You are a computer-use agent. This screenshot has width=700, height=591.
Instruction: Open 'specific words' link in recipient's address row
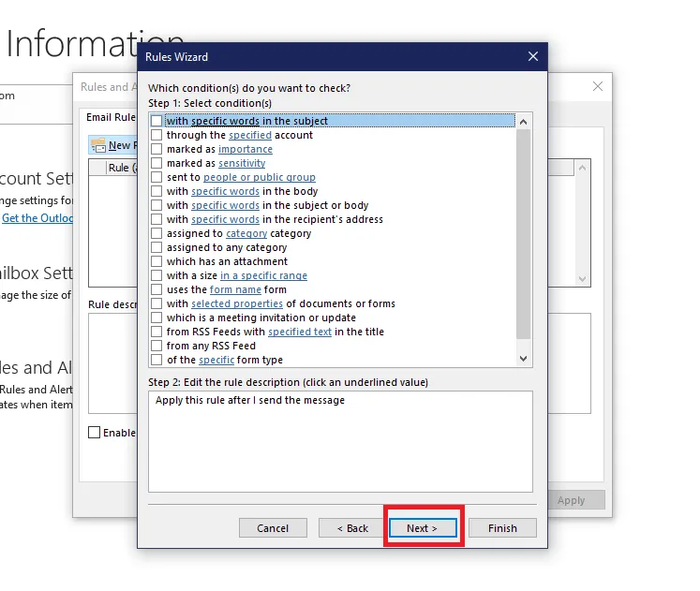pyautogui.click(x=225, y=219)
